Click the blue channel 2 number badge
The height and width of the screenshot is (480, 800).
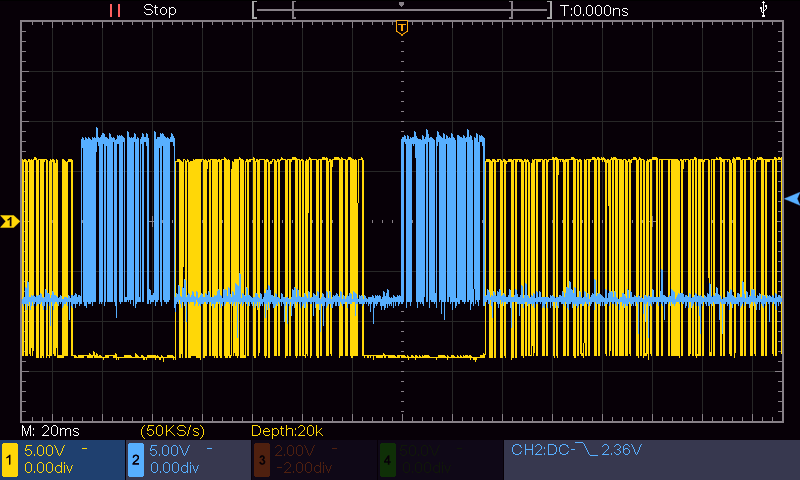135,460
